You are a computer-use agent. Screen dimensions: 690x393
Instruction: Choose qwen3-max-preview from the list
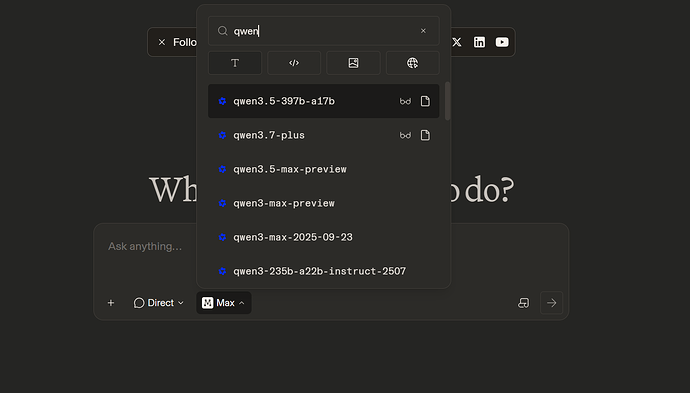pyautogui.click(x=323, y=203)
